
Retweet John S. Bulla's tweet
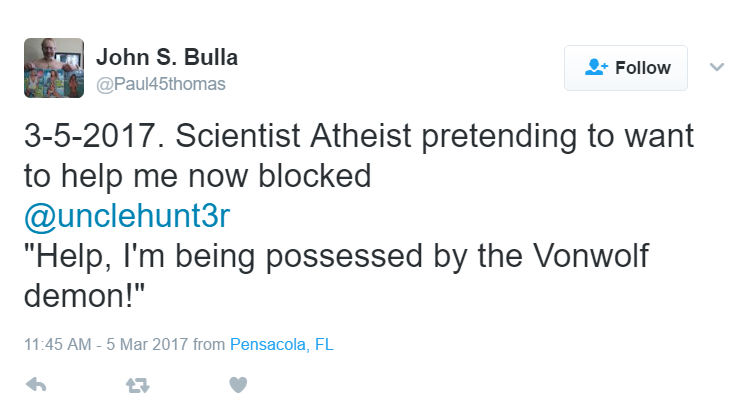(x=138, y=385)
